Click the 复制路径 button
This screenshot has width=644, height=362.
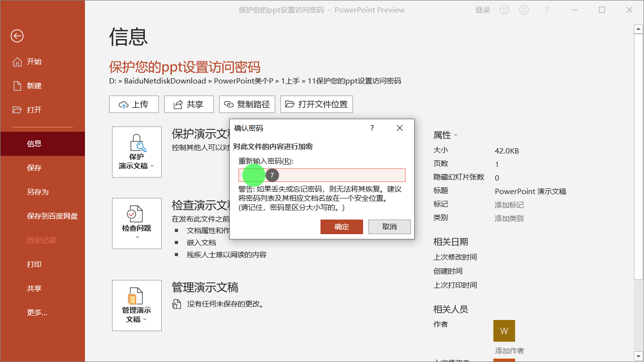[x=247, y=104]
